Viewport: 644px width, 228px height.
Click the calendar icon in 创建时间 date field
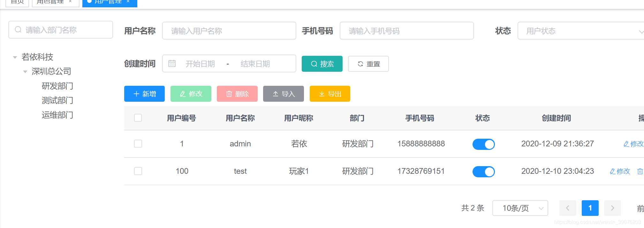tap(172, 63)
